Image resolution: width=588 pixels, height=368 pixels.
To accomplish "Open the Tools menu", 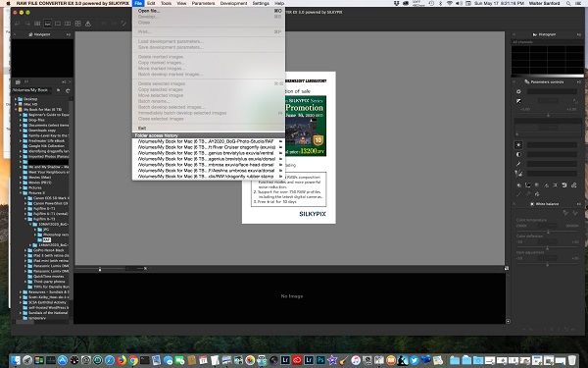I will click(x=166, y=3).
